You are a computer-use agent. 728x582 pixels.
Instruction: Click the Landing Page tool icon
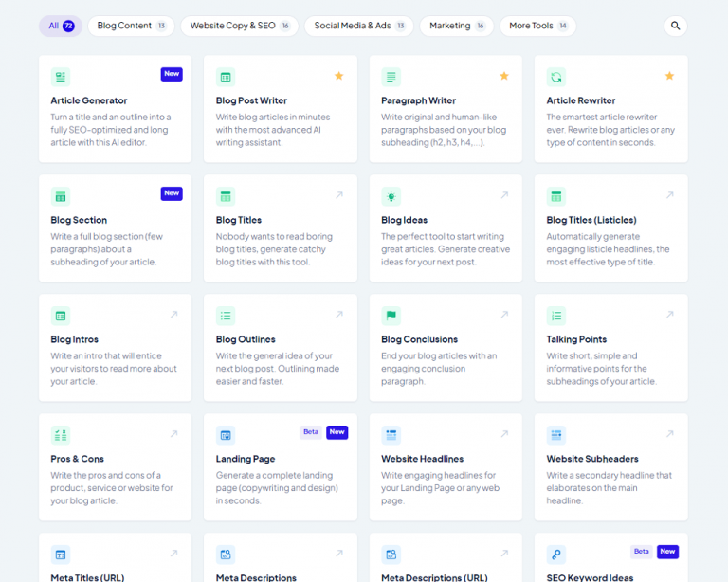[226, 435]
